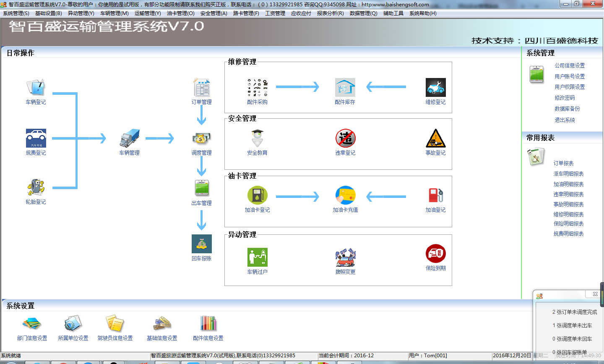Image resolution: width=604 pixels, height=364 pixels.
Task: Click the 用户权限设置 link
Action: click(x=570, y=87)
